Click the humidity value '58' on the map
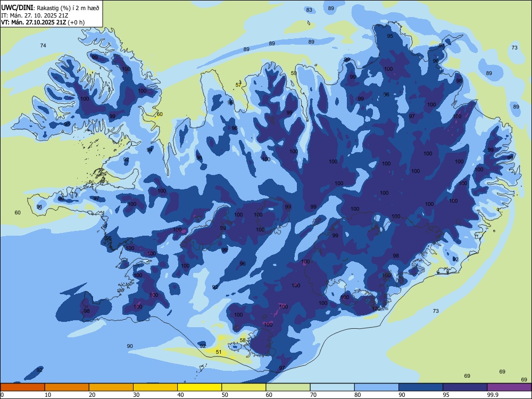Viewport: 532px width, 399px height. tap(243, 340)
